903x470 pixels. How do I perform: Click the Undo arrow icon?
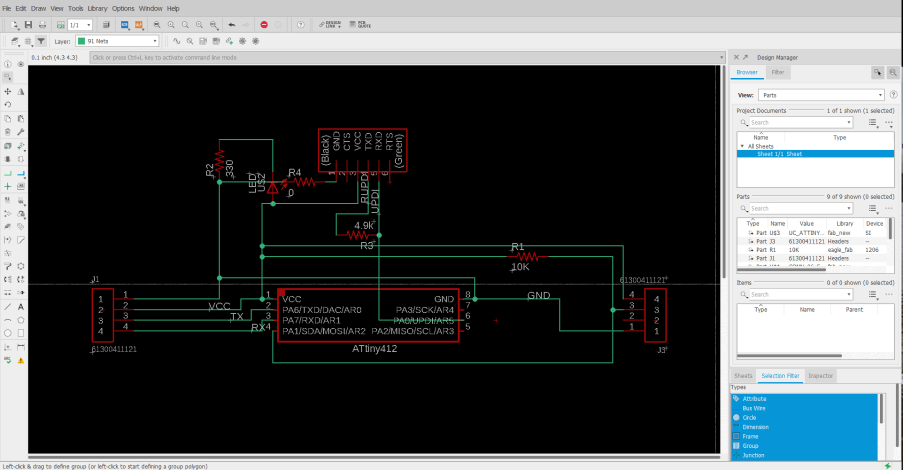pyautogui.click(x=232, y=24)
